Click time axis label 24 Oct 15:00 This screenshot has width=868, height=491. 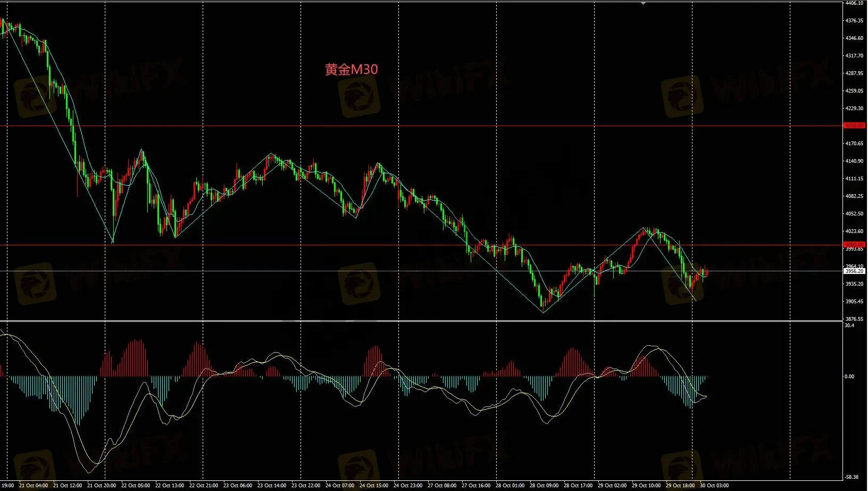click(374, 486)
